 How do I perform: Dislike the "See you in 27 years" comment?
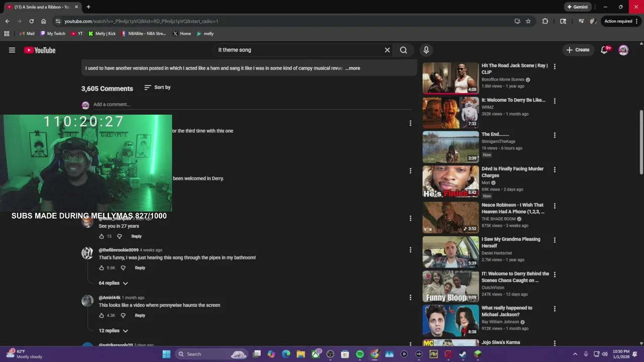pos(119,236)
